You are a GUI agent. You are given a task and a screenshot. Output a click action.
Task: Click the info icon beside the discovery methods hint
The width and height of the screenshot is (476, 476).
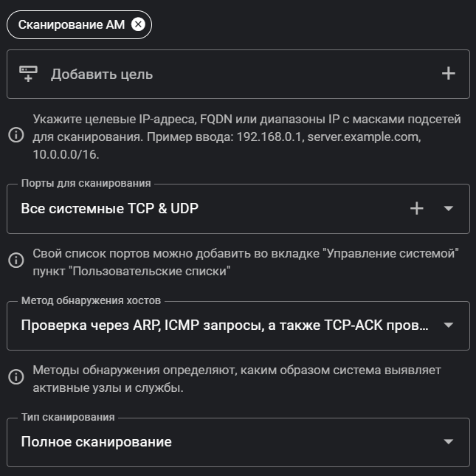[x=15, y=376]
